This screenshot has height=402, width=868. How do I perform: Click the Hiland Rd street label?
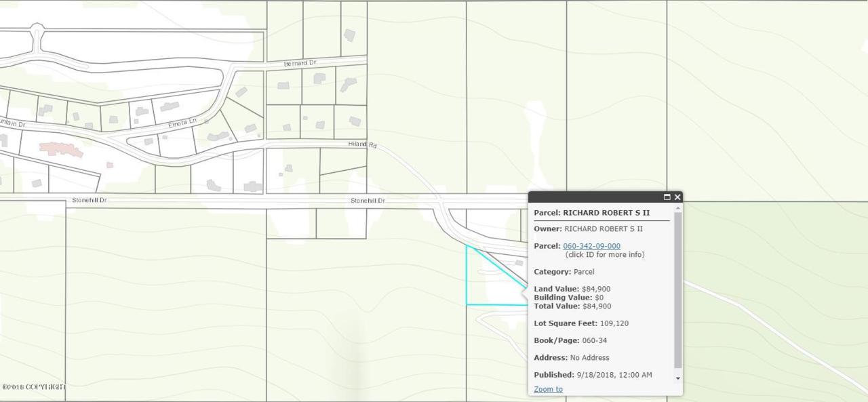[362, 144]
